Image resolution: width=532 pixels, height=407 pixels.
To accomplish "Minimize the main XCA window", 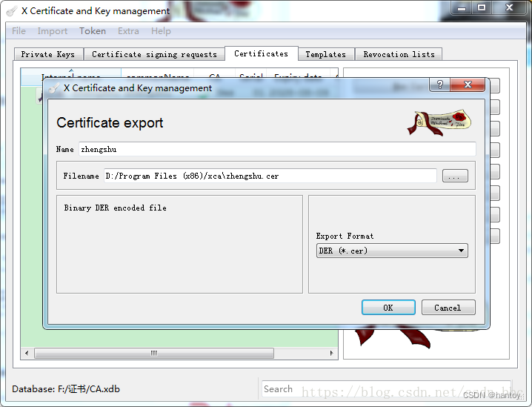I will (462, 7).
